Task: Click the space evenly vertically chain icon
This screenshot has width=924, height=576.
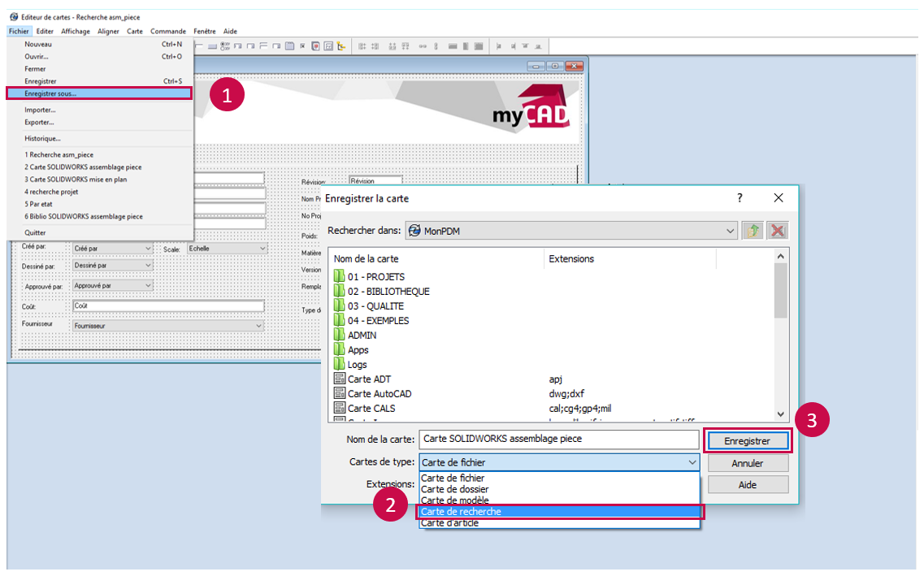Action: click(436, 46)
